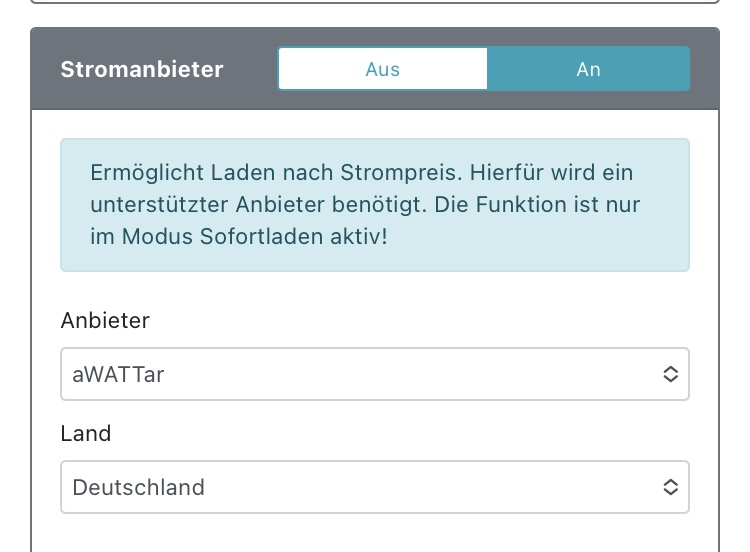The image size is (750, 552).
Task: Click the white panel area below the Land select
Action: 375,533
